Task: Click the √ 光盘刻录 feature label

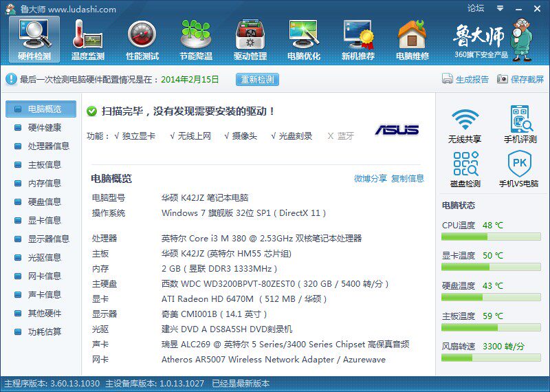Action: (291, 136)
